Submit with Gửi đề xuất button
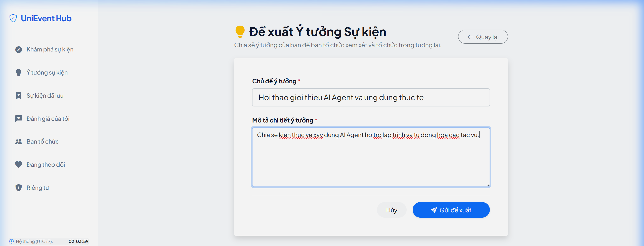Image resolution: width=644 pixels, height=246 pixels. coord(451,210)
